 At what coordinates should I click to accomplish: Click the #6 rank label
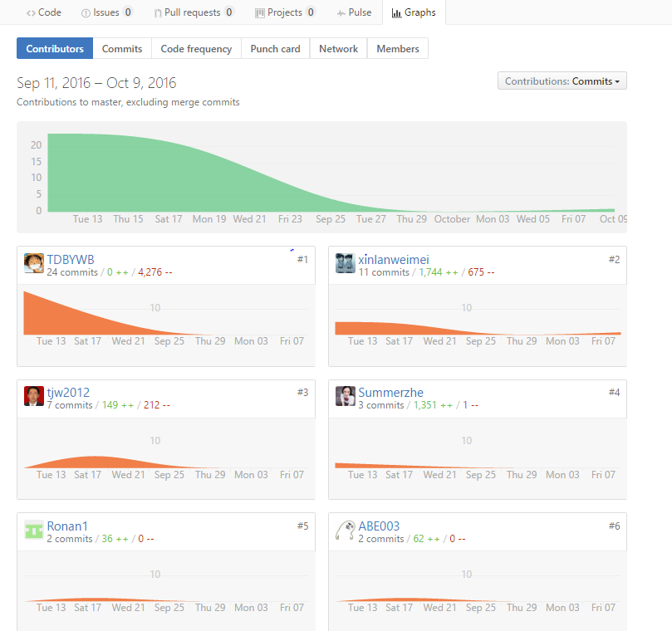click(614, 526)
